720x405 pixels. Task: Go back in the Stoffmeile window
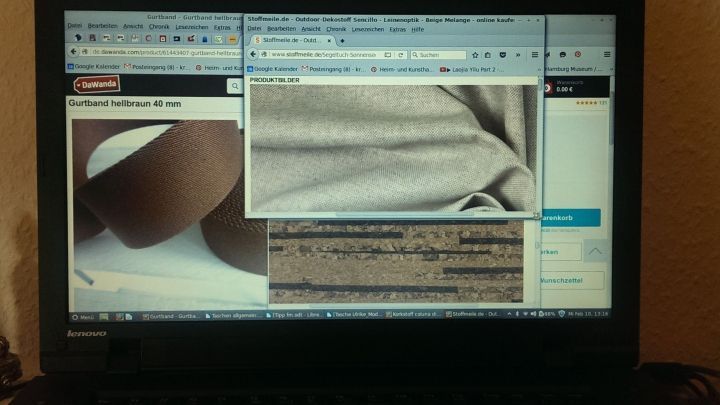tap(253, 54)
